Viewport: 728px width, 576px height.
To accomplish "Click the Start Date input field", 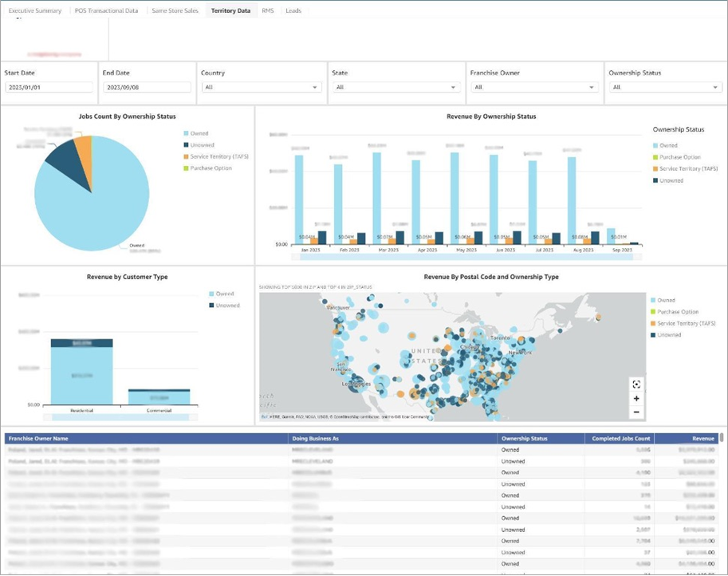I will (49, 87).
